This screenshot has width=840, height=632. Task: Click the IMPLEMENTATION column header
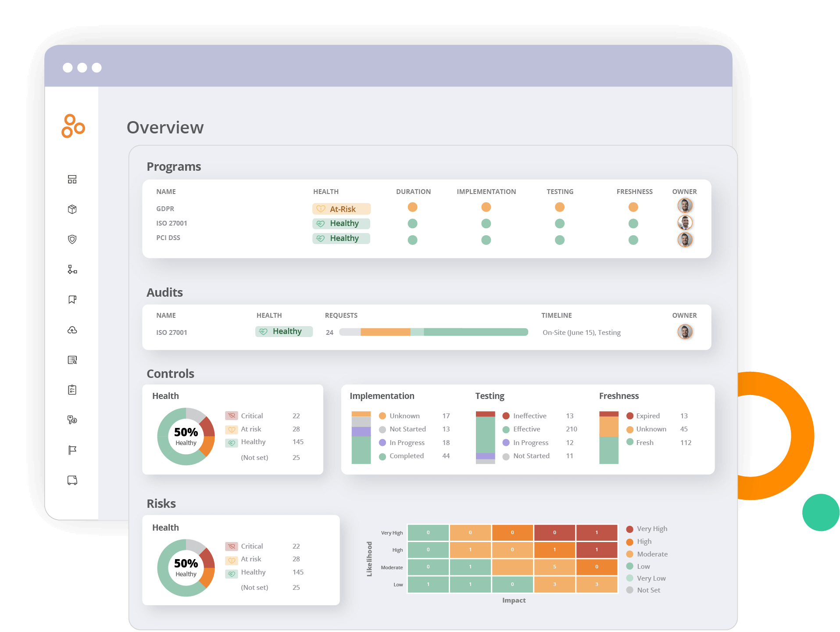pyautogui.click(x=486, y=192)
